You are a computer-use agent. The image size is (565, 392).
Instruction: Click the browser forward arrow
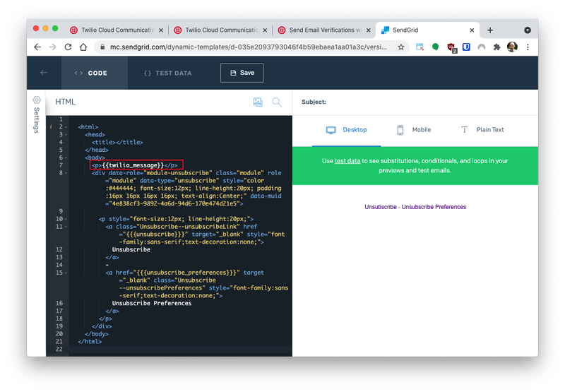(52, 47)
